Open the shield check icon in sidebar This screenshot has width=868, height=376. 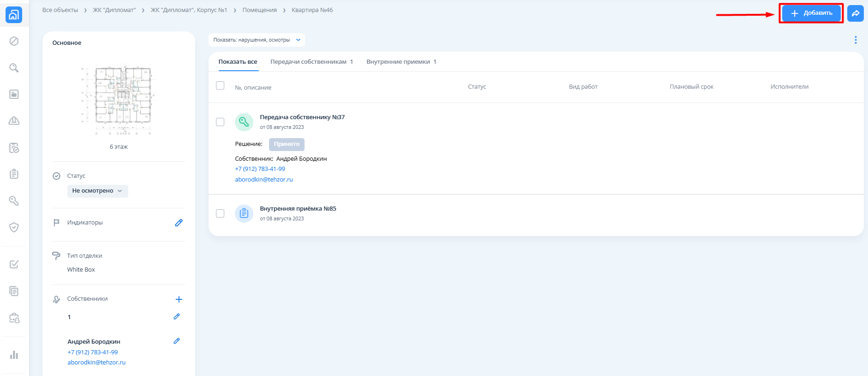[14, 227]
